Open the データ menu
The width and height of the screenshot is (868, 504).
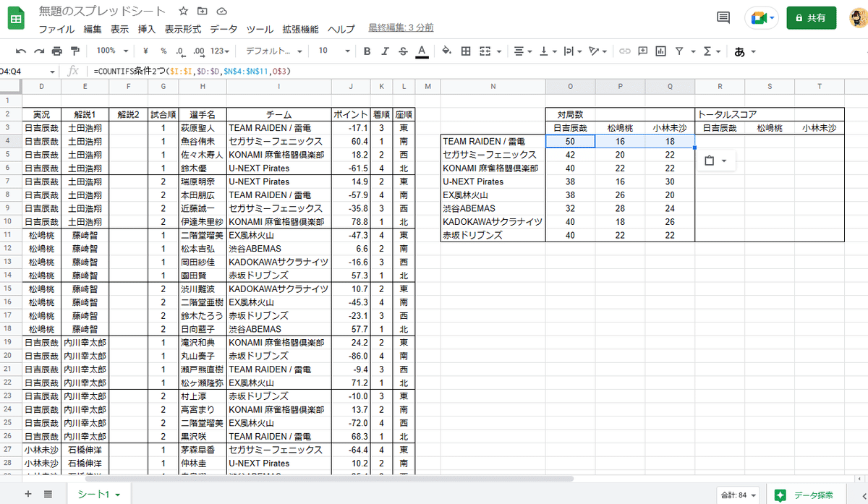click(224, 30)
